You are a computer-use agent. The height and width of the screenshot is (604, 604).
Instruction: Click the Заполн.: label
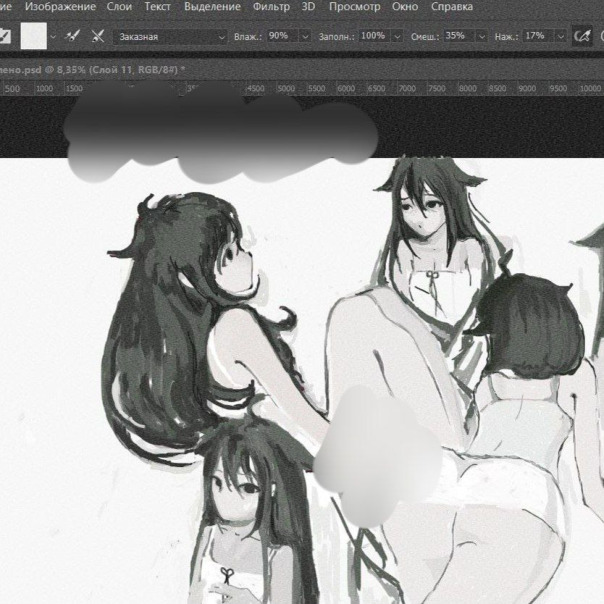pyautogui.click(x=336, y=37)
